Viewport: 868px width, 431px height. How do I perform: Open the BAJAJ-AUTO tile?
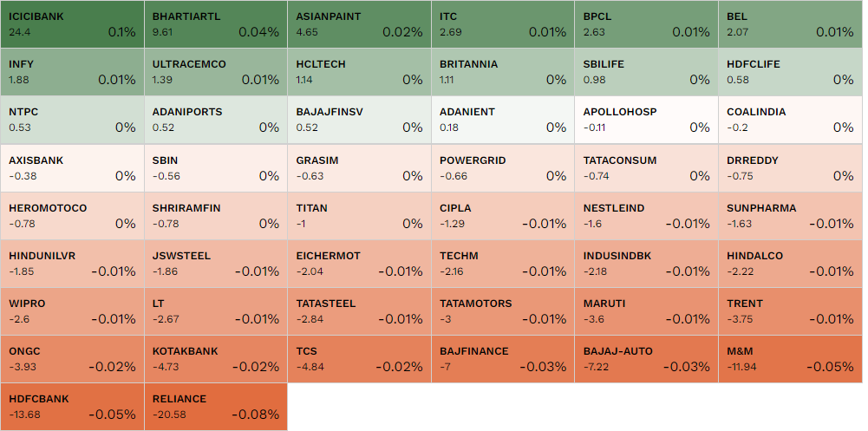tap(646, 359)
